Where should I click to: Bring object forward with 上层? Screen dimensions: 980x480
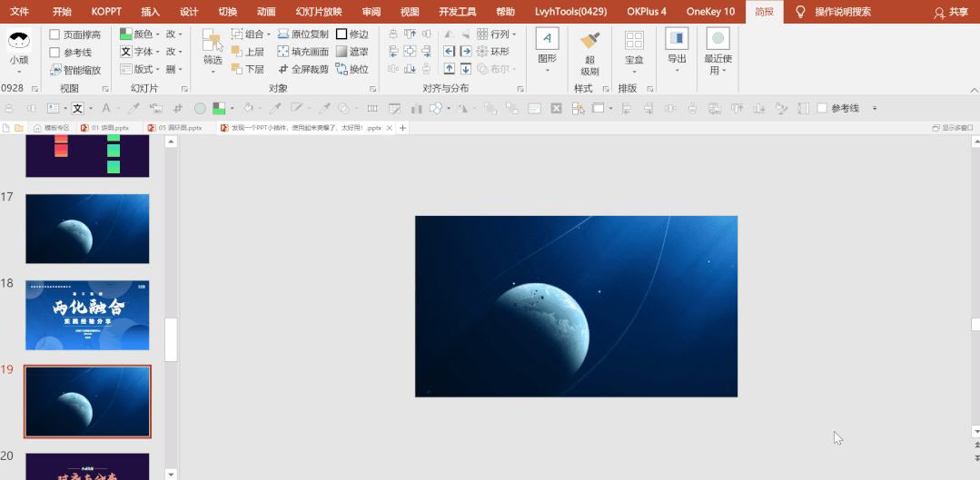[248, 52]
